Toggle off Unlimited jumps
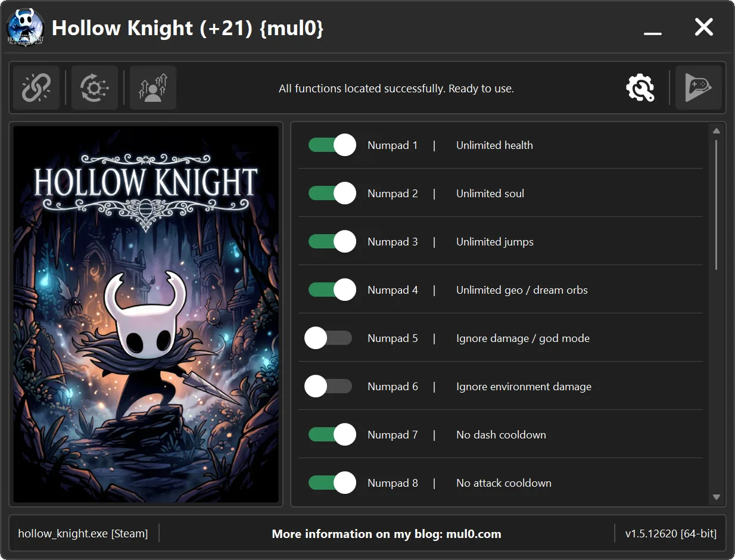The width and height of the screenshot is (735, 560). coord(332,241)
